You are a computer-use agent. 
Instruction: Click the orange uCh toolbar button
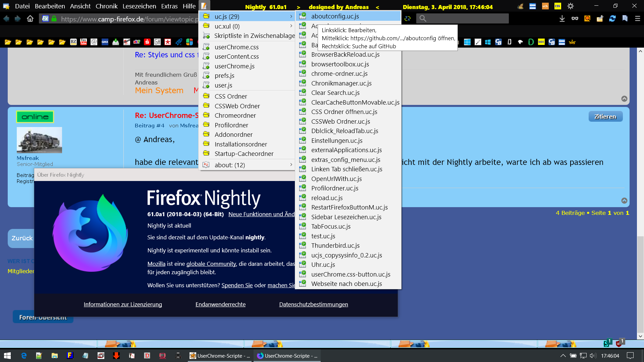[x=545, y=6]
